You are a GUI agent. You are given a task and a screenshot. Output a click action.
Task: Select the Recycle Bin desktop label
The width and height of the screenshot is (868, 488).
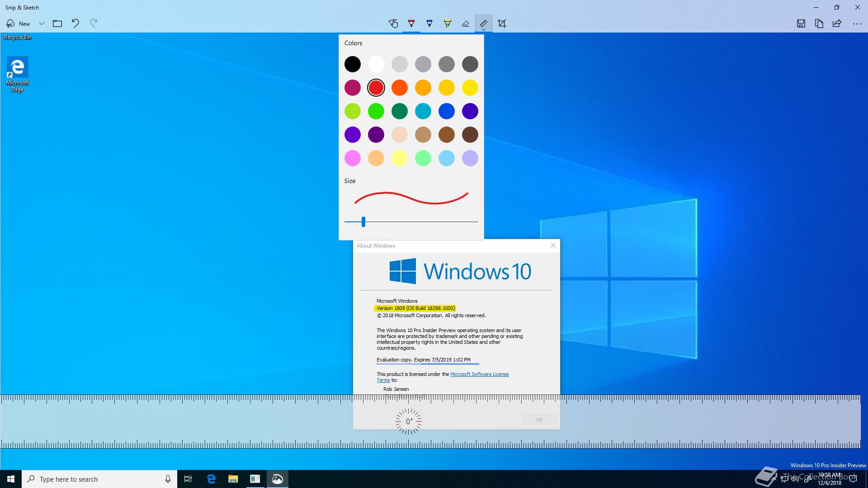coord(18,37)
